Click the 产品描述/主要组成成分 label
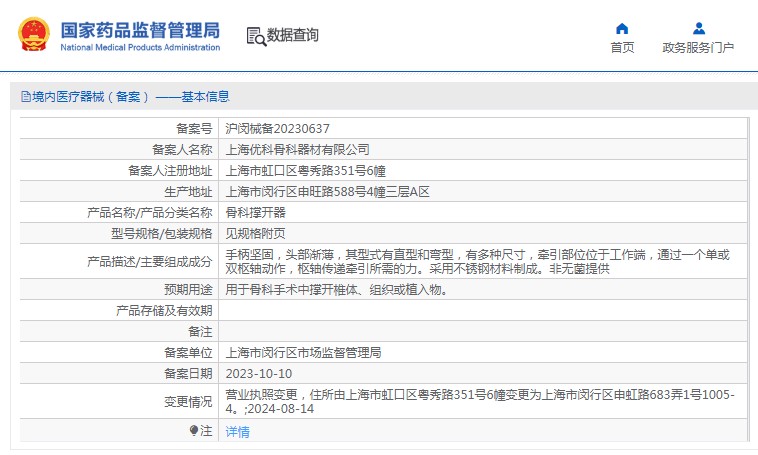The height and width of the screenshot is (455, 758). click(x=149, y=262)
